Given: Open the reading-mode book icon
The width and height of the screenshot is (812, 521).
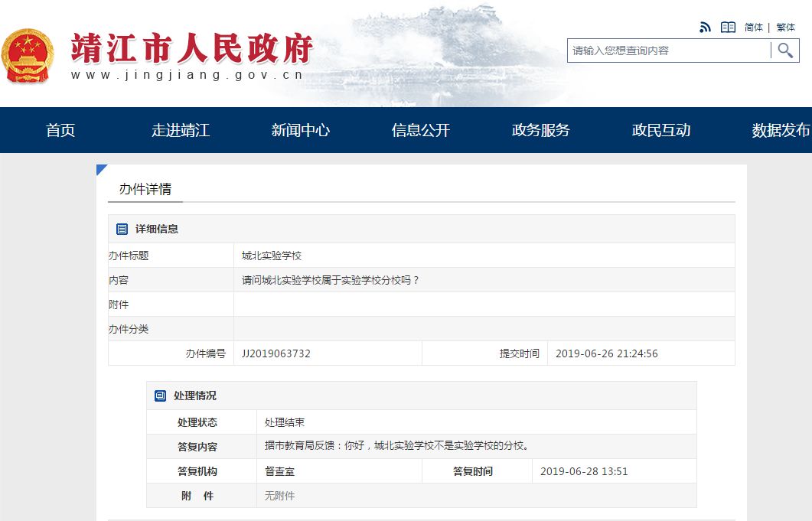Looking at the screenshot, I should 728,28.
